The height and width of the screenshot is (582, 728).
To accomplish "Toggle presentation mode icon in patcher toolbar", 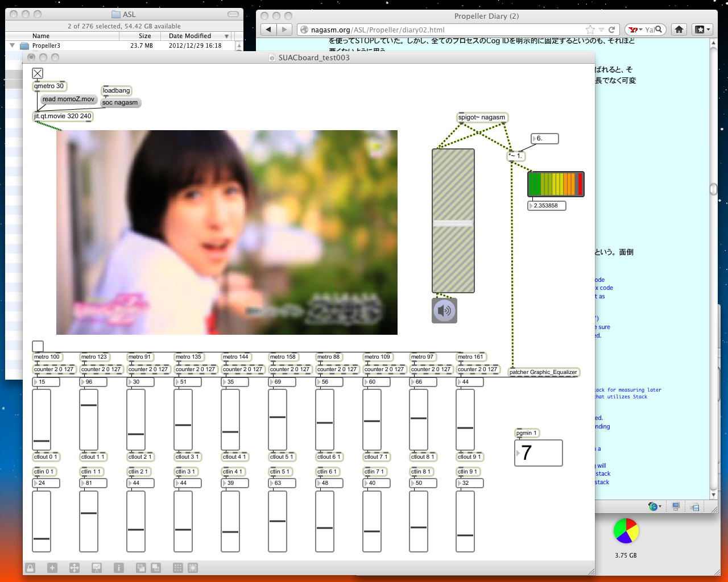I will pos(97,568).
